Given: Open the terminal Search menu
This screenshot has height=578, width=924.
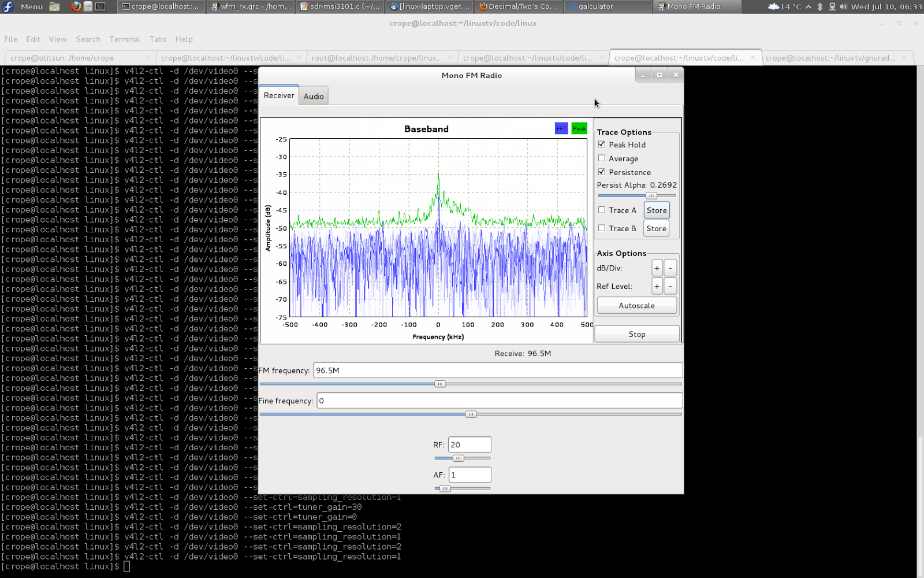Looking at the screenshot, I should click(88, 39).
